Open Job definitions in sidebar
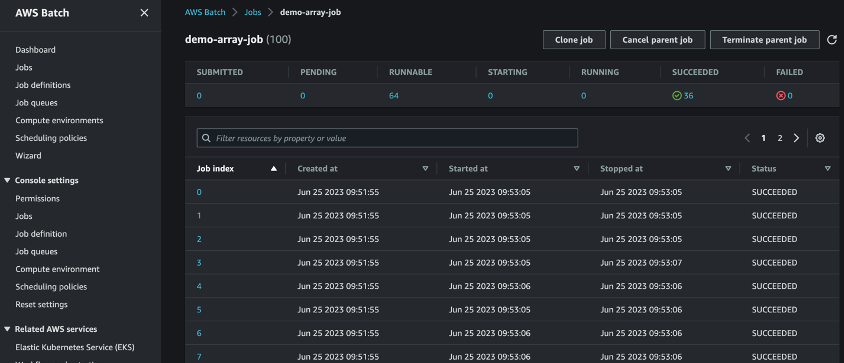 43,85
